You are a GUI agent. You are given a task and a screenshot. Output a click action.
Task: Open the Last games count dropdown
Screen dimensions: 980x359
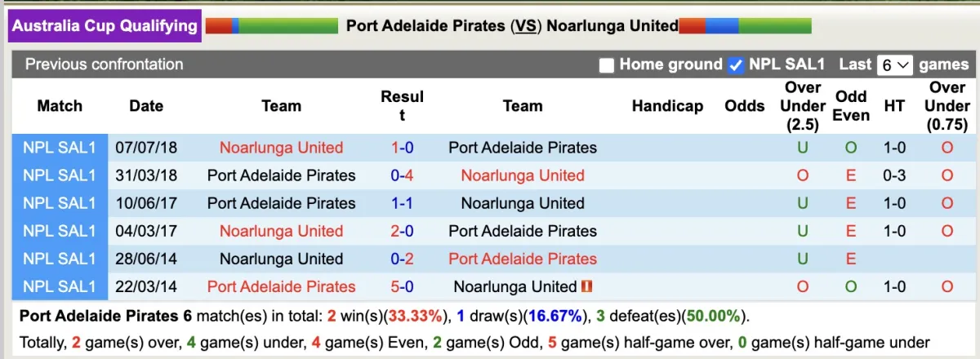pos(893,65)
